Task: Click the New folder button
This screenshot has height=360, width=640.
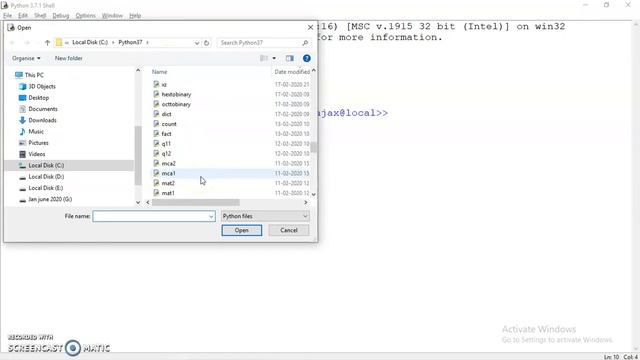Action: click(x=69, y=58)
